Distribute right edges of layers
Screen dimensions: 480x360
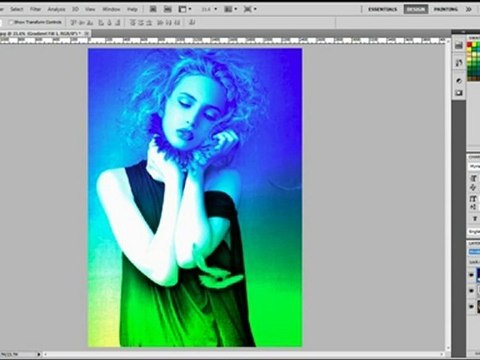[177, 22]
